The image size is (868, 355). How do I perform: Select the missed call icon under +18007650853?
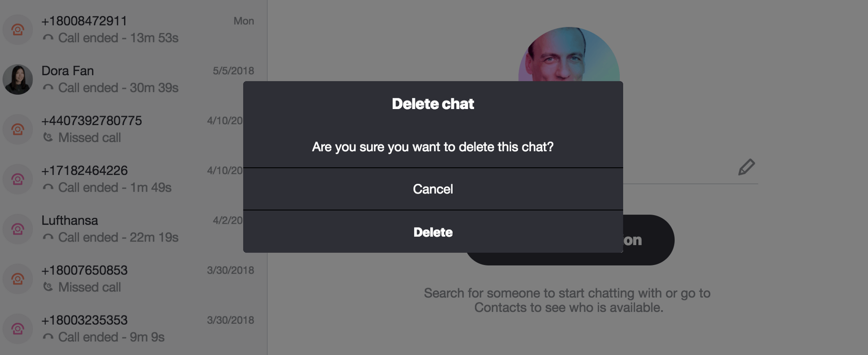(48, 287)
